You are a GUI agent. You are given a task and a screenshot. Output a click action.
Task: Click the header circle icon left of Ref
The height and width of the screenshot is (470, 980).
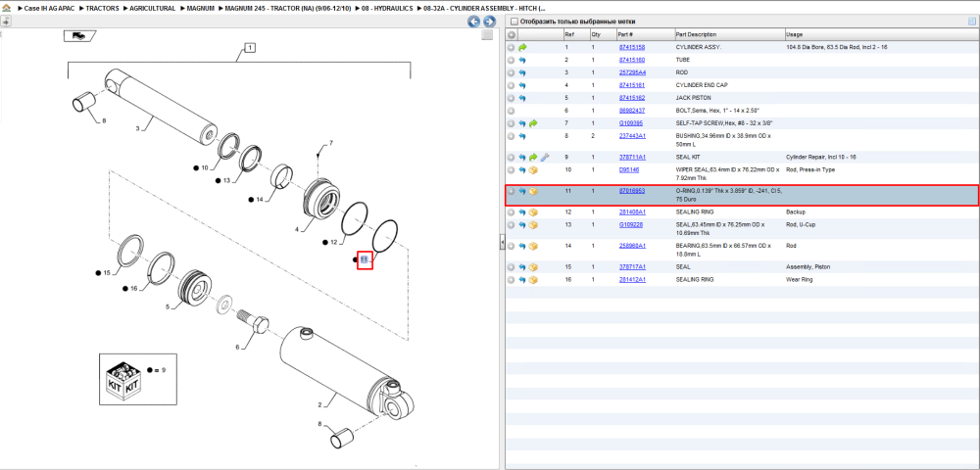coord(512,35)
